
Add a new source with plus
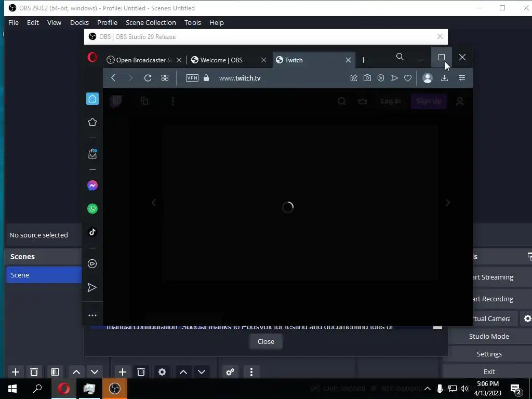[123, 372]
